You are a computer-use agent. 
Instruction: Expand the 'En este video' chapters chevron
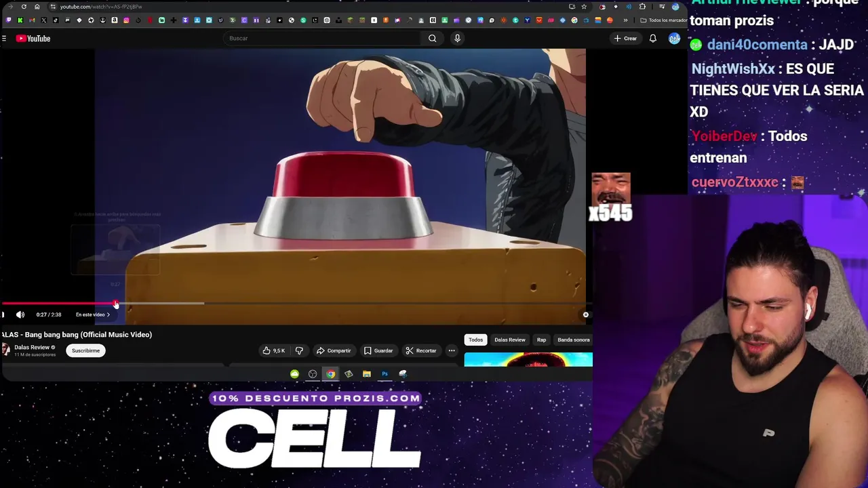pyautogui.click(x=108, y=314)
